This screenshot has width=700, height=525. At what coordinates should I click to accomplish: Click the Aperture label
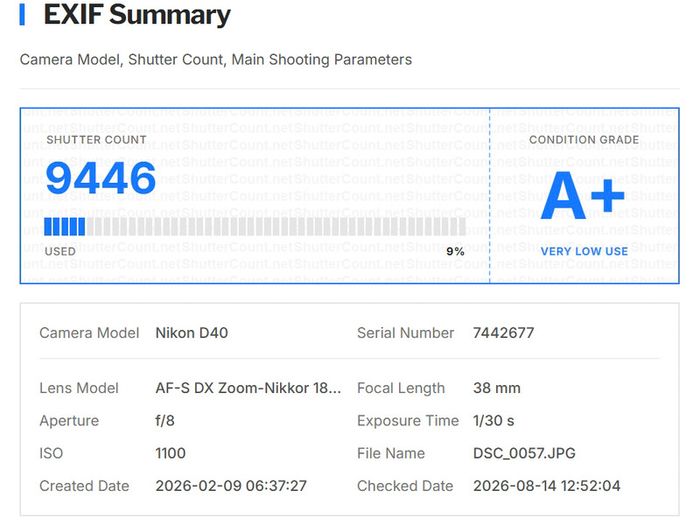(69, 421)
